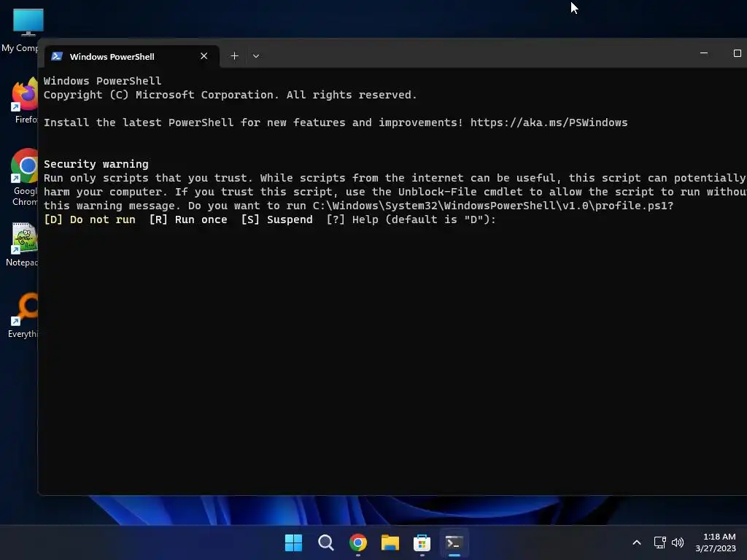Click the [D] Do not run option text
Screen dimensions: 747x560
point(90,219)
